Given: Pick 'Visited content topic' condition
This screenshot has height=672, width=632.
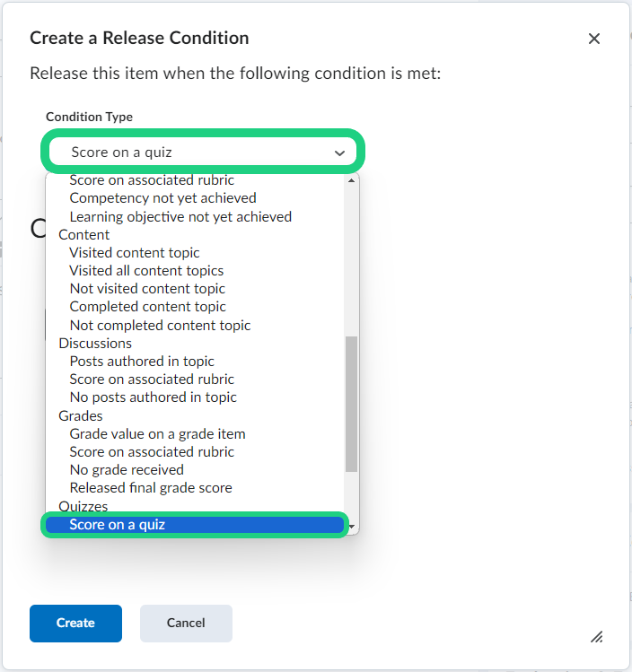Looking at the screenshot, I should click(135, 253).
